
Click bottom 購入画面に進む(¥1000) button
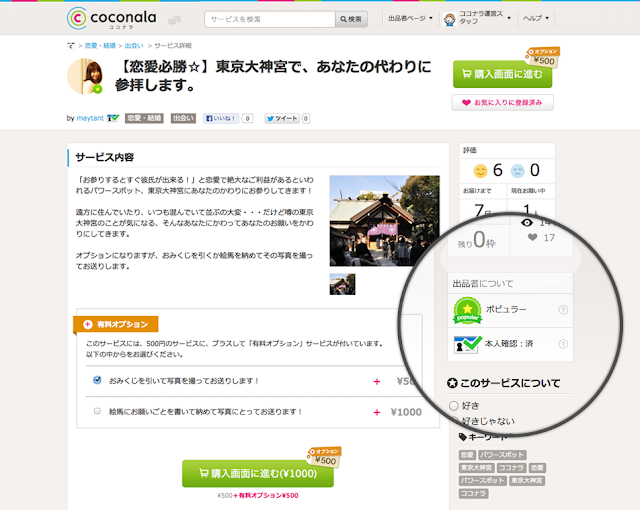[x=258, y=473]
